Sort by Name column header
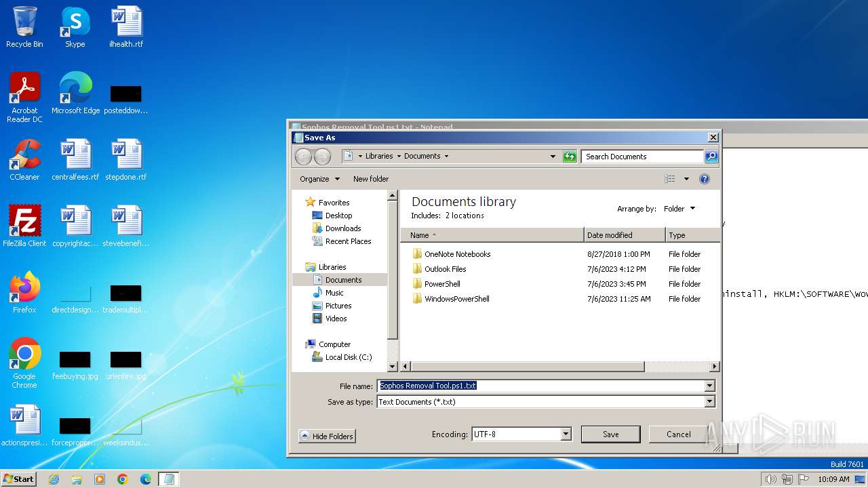868x488 pixels. pyautogui.click(x=492, y=235)
